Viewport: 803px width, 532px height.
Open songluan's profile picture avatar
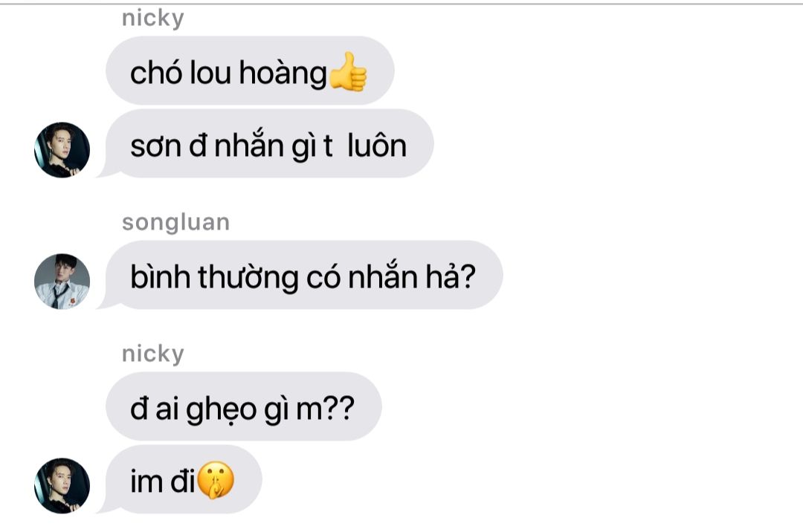[x=62, y=282]
